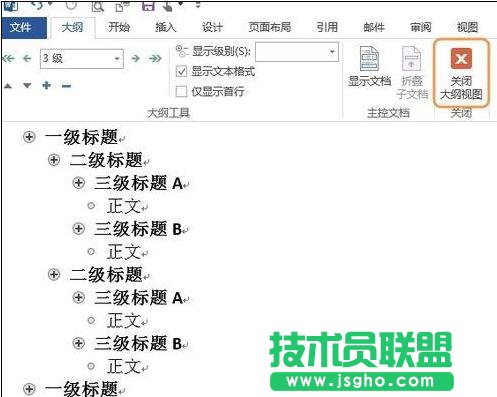Viewport: 497px width, 397px height.
Task: Click 三级标题 A text under second 二级标题
Action: point(138,297)
